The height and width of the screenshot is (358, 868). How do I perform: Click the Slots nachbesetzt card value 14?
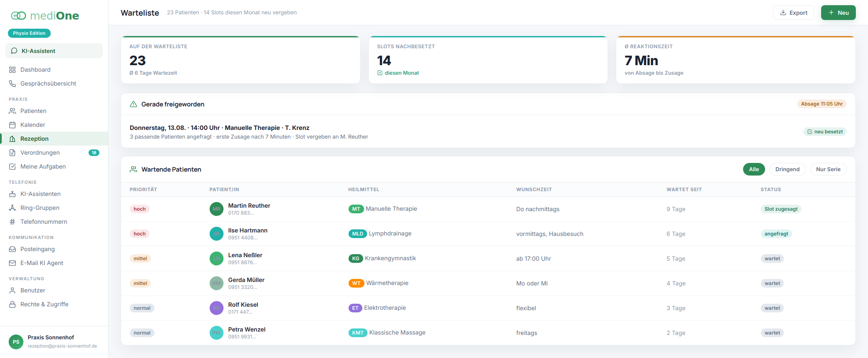pyautogui.click(x=384, y=60)
